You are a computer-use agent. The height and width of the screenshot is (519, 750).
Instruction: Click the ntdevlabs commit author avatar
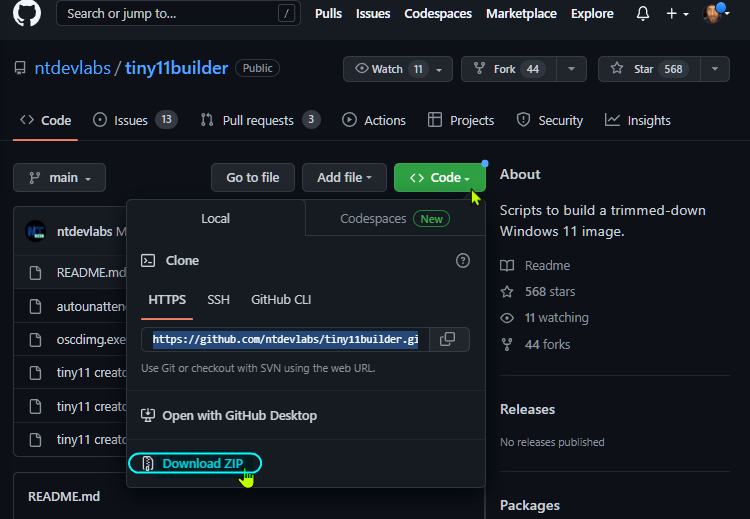tap(35, 232)
